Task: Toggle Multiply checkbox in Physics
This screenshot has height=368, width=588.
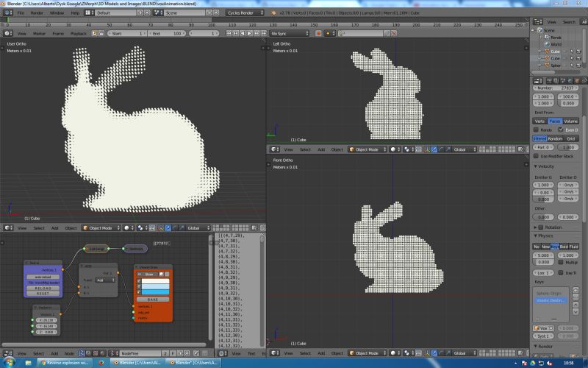Action: (561, 262)
